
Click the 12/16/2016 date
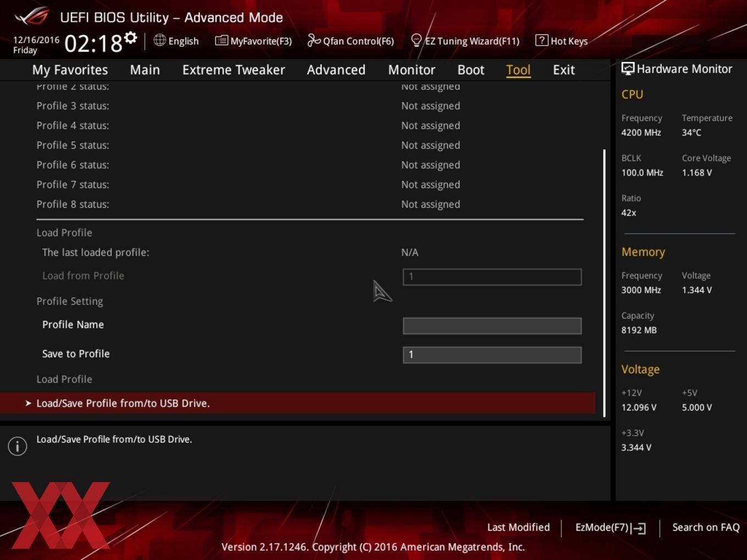pyautogui.click(x=36, y=40)
